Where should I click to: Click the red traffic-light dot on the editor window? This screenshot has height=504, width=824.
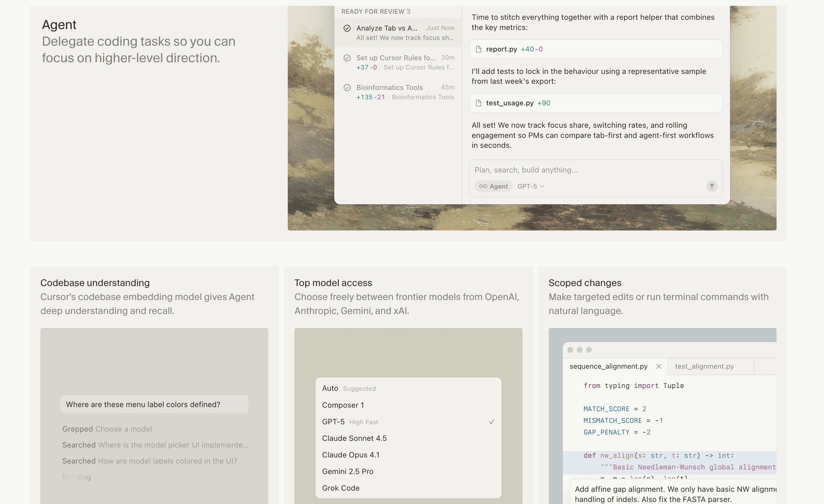tap(570, 350)
